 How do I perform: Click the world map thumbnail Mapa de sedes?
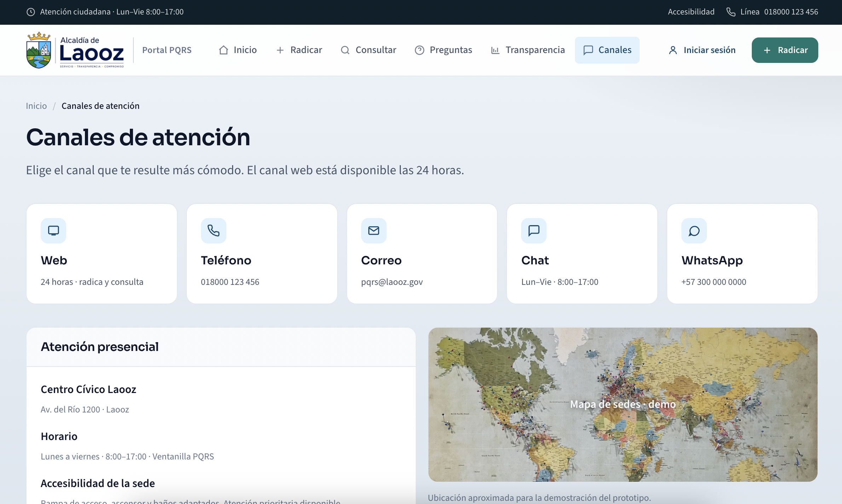pos(623,404)
